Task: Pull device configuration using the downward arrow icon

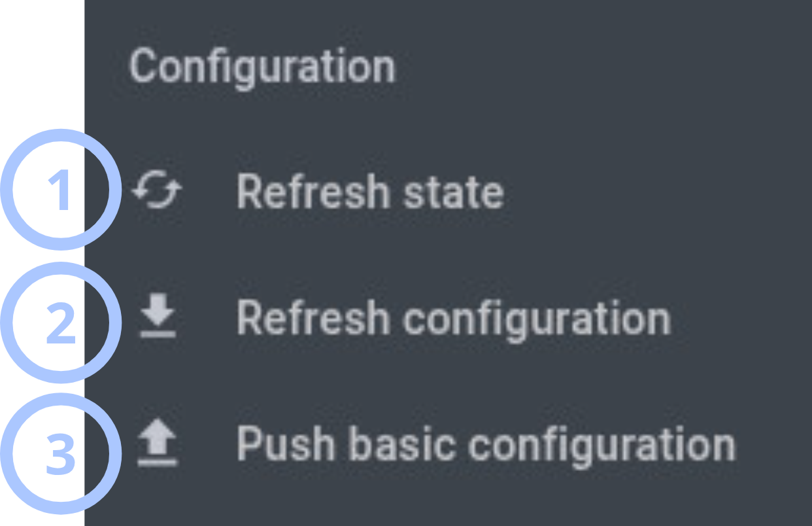Action: click(157, 318)
